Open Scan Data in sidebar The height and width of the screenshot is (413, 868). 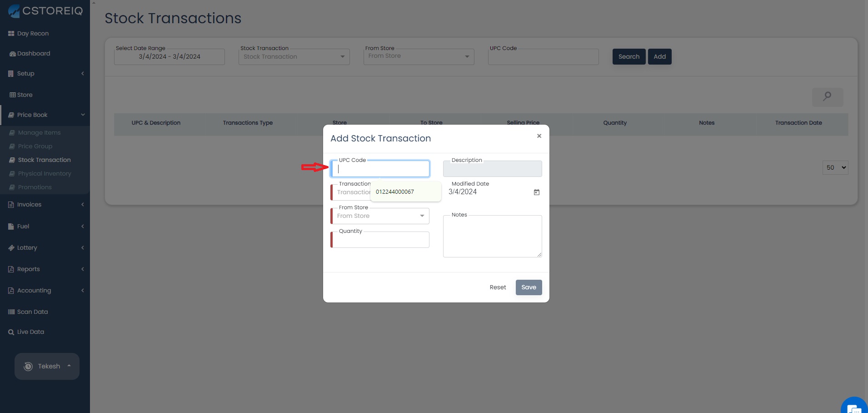coord(32,312)
